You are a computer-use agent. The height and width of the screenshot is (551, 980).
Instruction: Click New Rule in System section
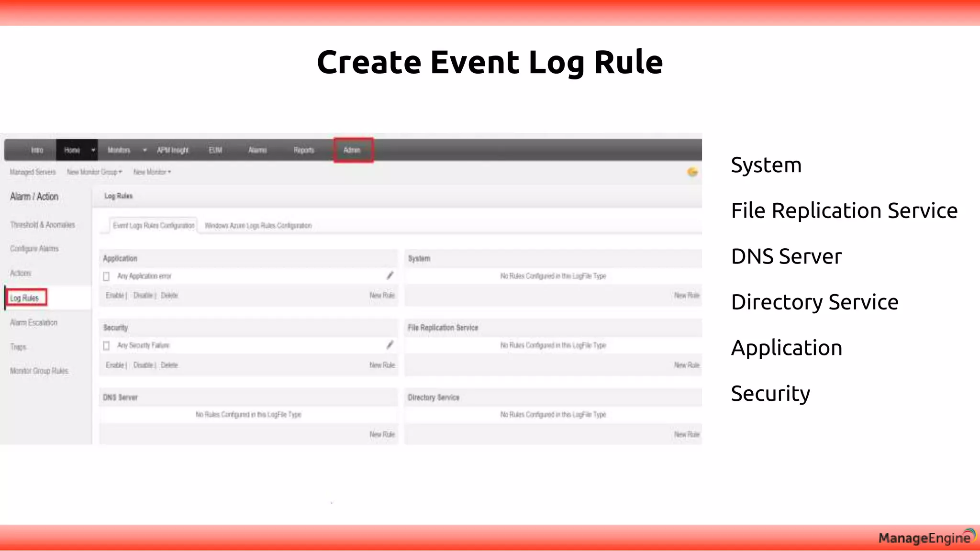click(687, 296)
